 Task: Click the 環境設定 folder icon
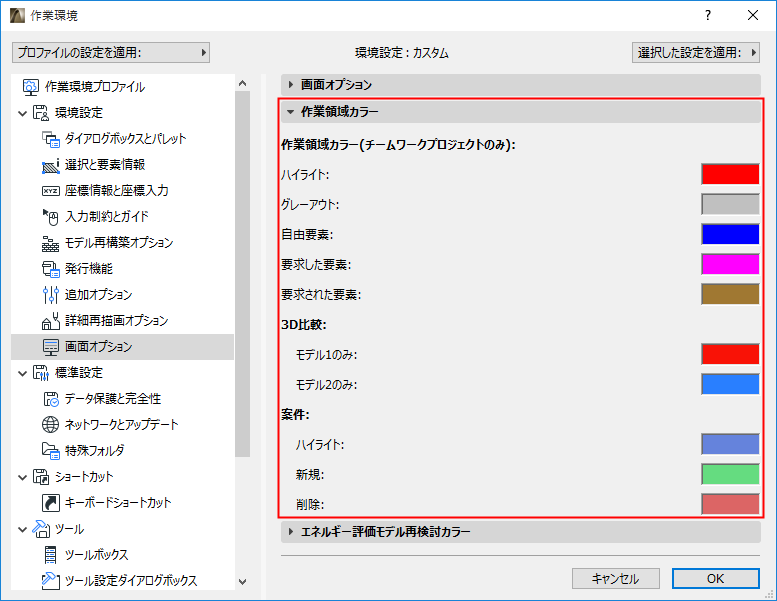point(41,113)
